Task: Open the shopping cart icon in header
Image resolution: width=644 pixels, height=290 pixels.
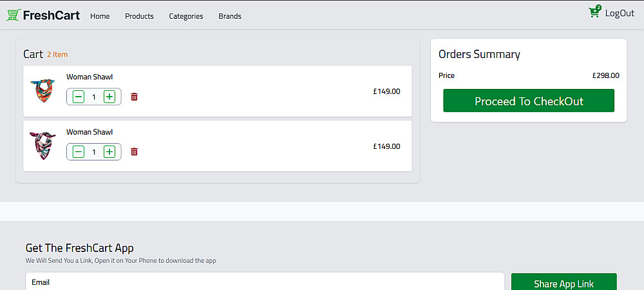Action: point(594,13)
